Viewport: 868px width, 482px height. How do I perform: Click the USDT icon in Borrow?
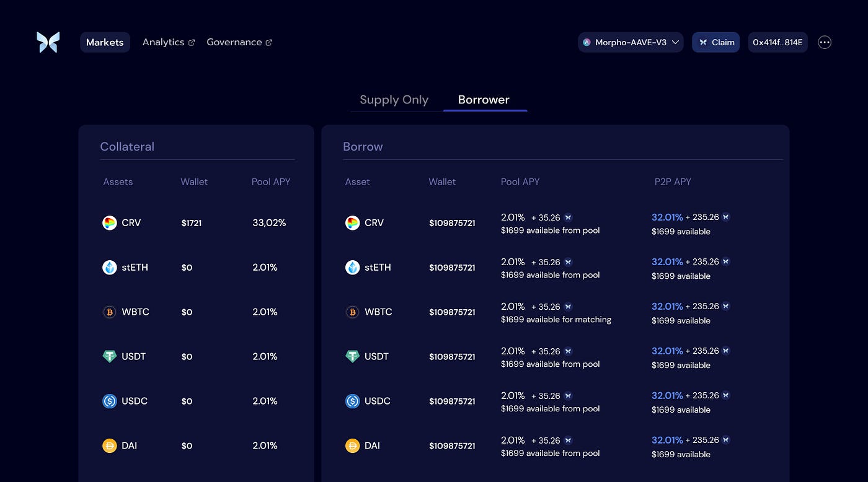(353, 356)
